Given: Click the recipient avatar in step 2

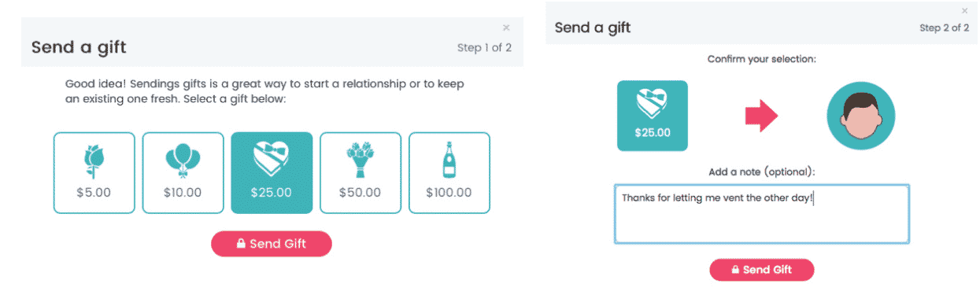Looking at the screenshot, I should point(860,116).
